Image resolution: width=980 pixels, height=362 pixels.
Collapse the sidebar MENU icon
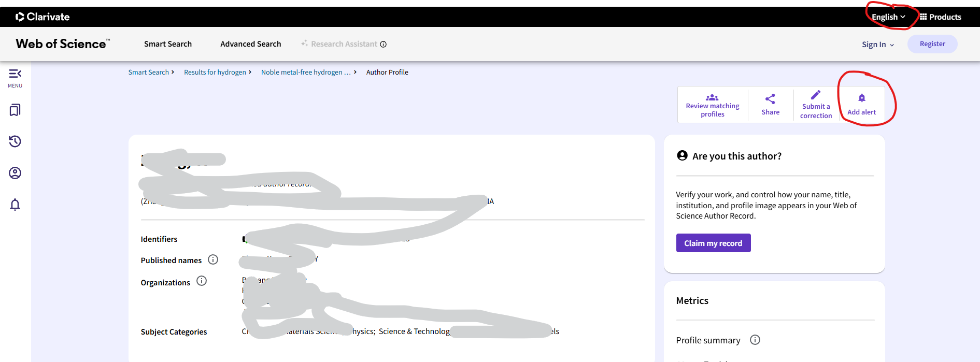(15, 78)
